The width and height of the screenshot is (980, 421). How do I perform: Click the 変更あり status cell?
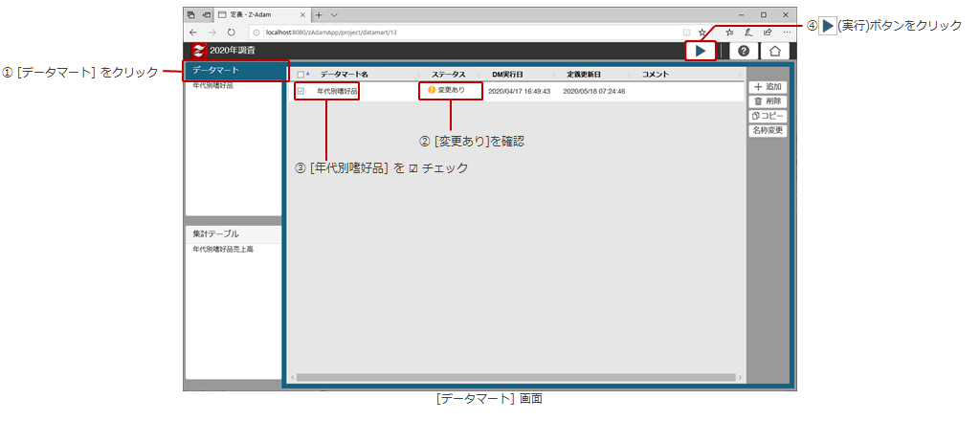446,90
